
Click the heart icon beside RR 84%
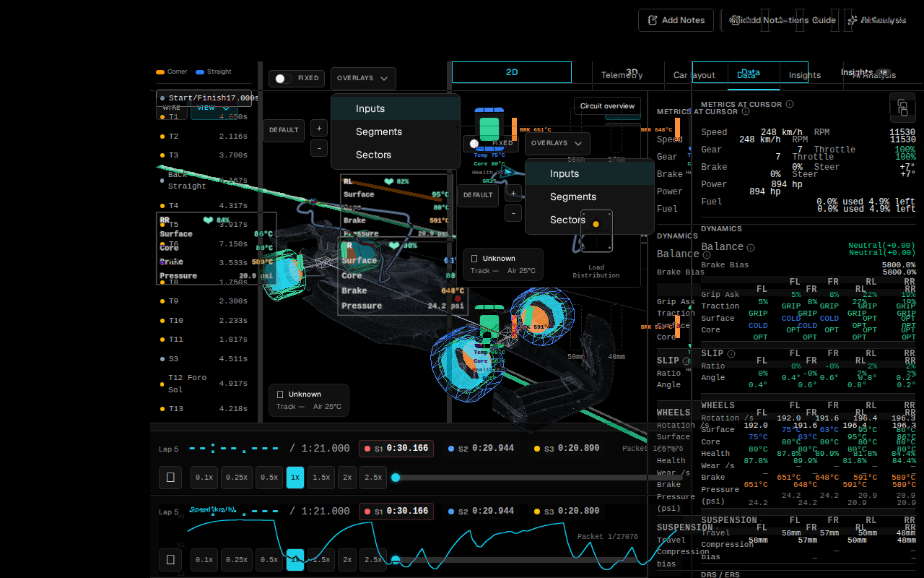pyautogui.click(x=209, y=220)
